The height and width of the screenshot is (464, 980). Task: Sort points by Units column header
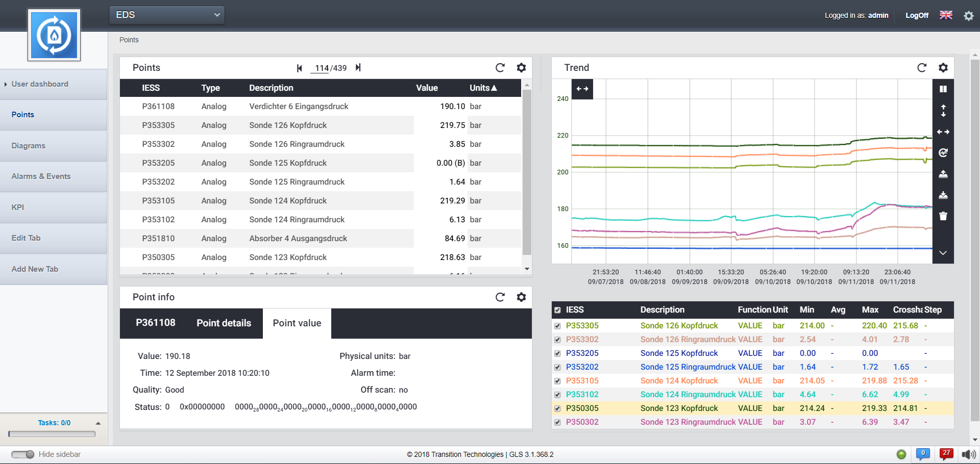point(483,88)
